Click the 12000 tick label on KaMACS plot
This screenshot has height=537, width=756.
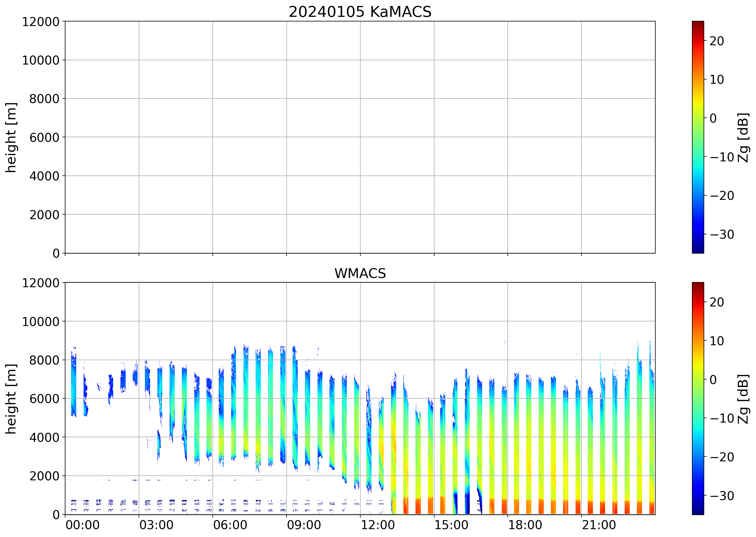tap(40, 22)
